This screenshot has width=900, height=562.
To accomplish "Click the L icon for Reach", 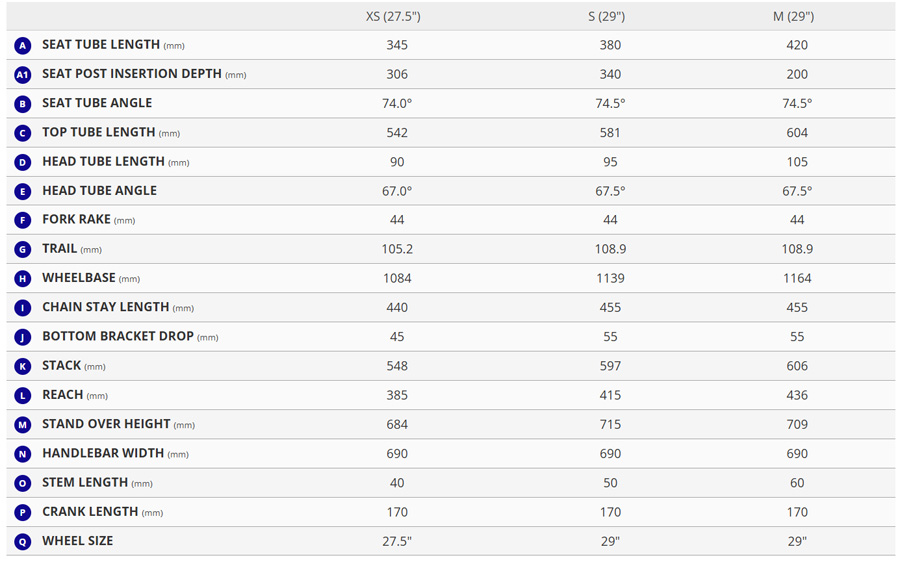I will [x=23, y=396].
